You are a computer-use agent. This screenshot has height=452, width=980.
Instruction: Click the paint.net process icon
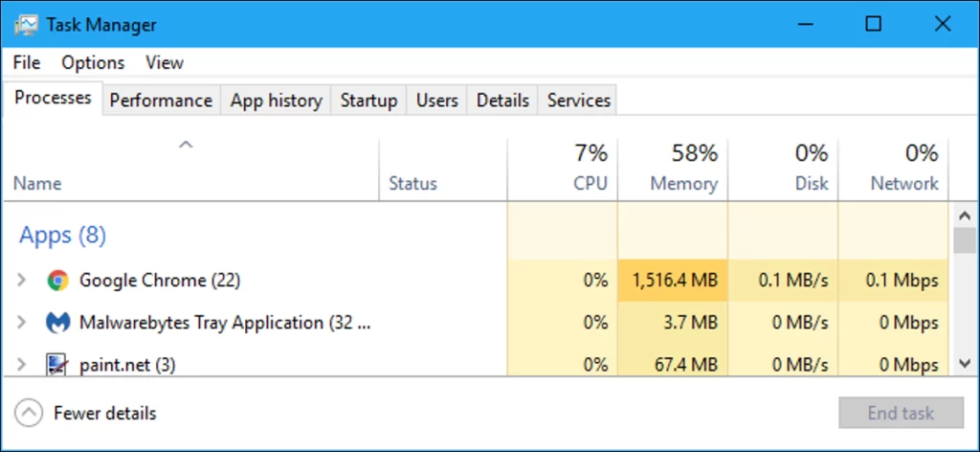tap(57, 364)
